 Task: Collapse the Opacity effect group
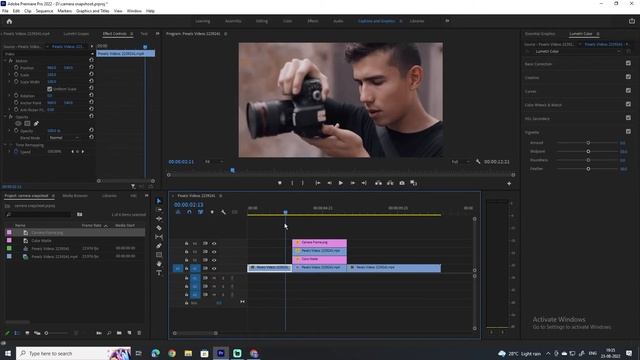coord(5,117)
